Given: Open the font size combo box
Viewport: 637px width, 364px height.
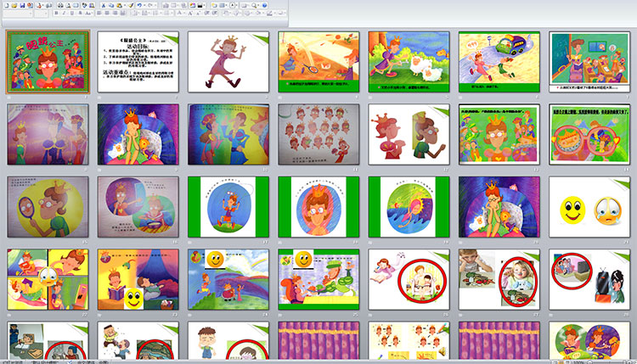Looking at the screenshot, I should pyautogui.click(x=41, y=14).
